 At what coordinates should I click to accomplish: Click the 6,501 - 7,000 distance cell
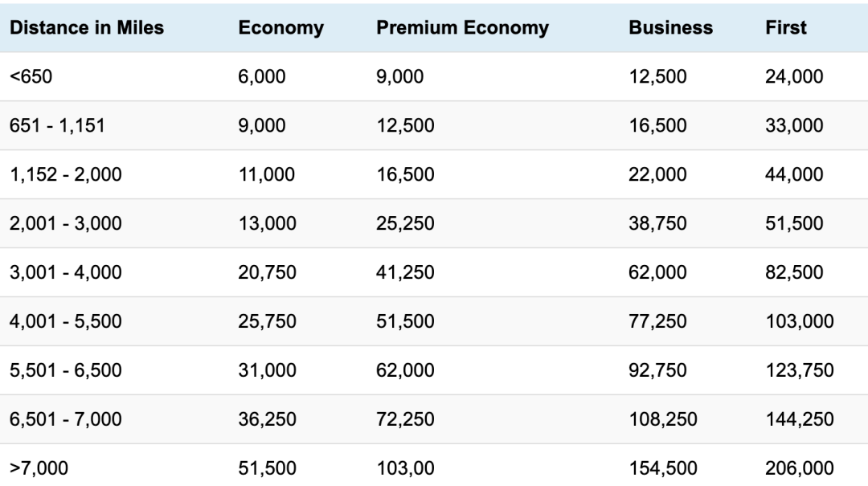point(65,419)
